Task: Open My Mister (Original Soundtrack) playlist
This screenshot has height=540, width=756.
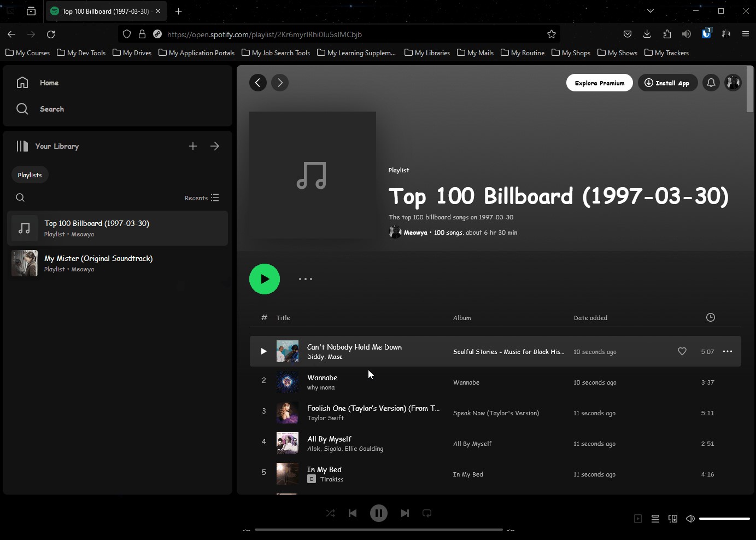Action: coord(118,263)
